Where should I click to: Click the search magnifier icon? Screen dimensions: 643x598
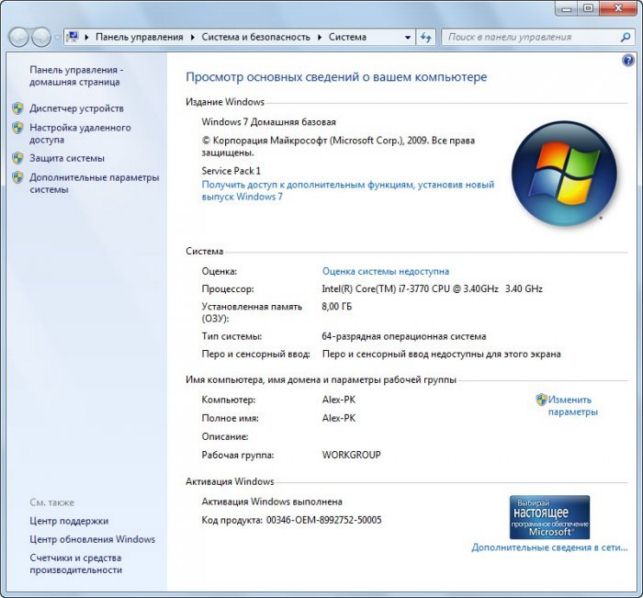625,37
